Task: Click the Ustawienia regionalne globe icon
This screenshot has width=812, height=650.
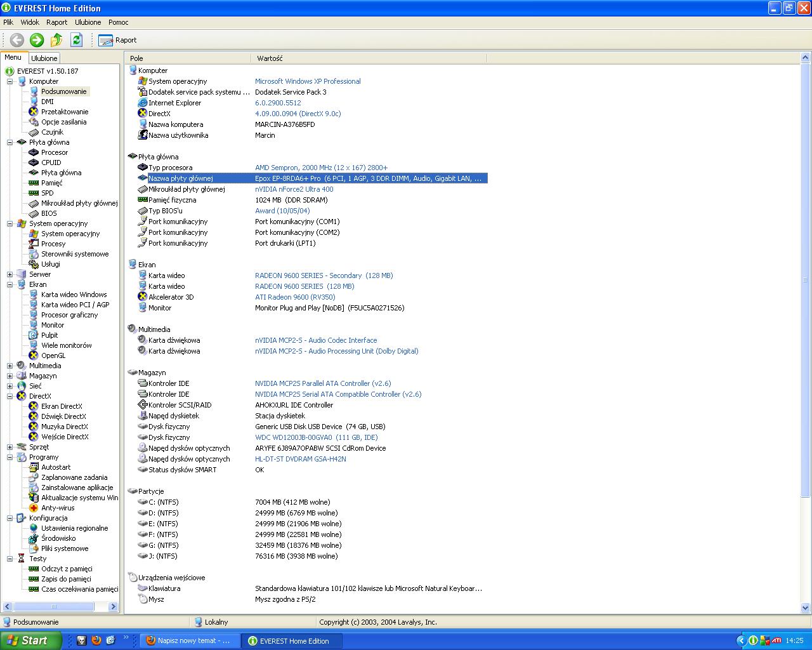Action: (34, 528)
